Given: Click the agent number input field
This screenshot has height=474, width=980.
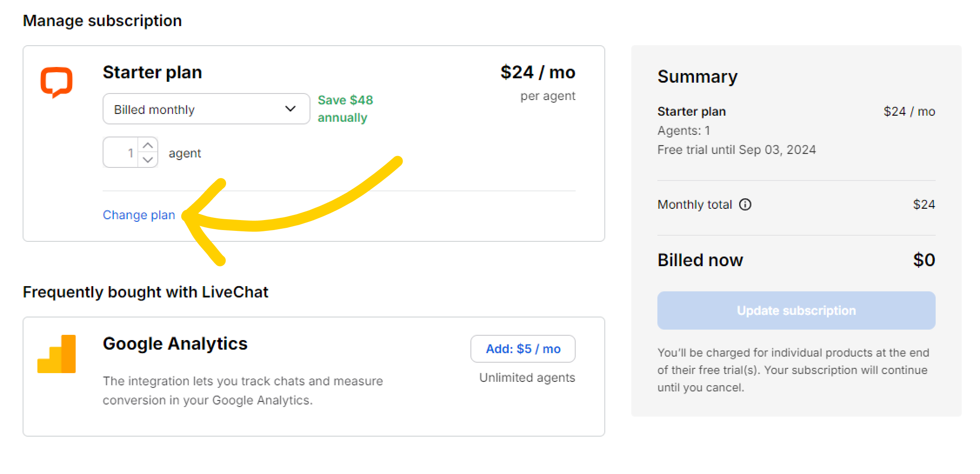Looking at the screenshot, I should coord(121,153).
